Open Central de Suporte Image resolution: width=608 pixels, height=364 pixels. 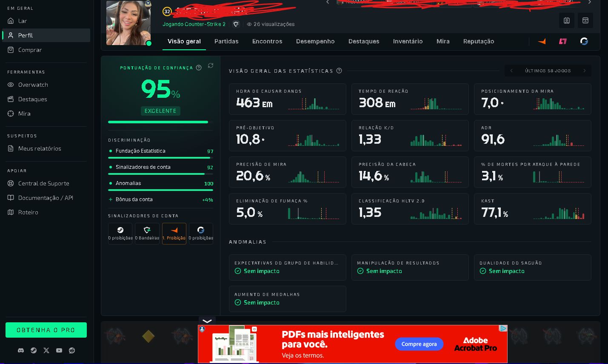pos(46,183)
